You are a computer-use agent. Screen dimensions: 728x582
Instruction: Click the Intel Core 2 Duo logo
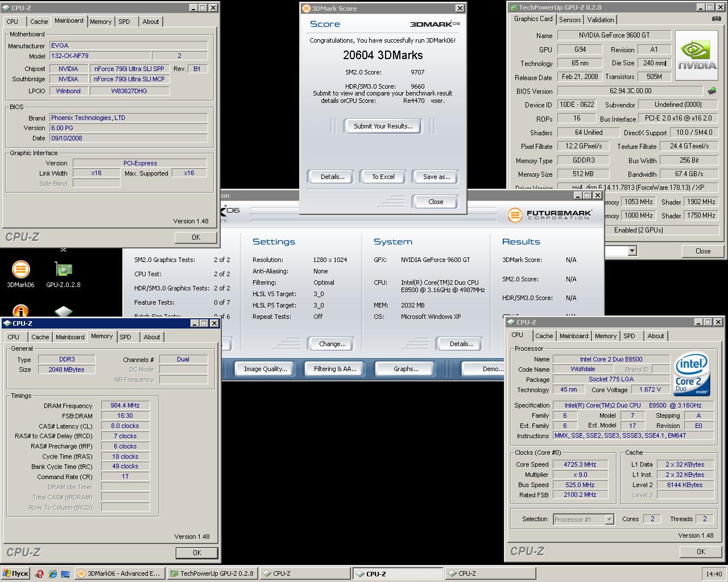(692, 375)
